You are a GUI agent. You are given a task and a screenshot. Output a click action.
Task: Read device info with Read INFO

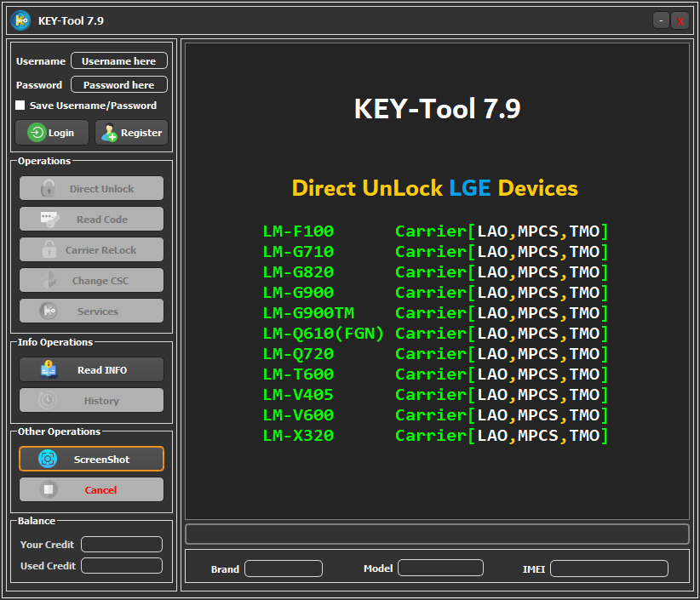pyautogui.click(x=91, y=369)
